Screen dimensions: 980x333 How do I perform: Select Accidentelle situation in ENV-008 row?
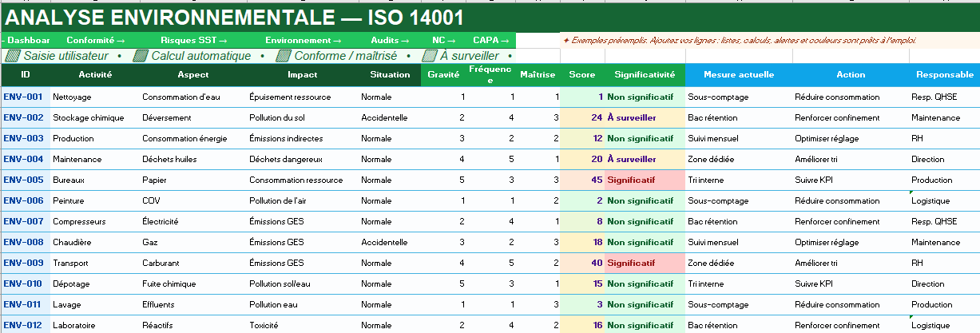click(x=390, y=242)
